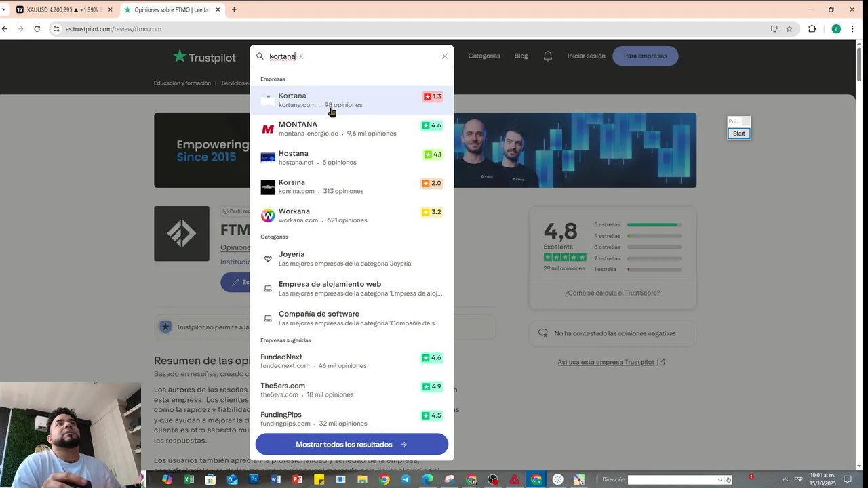Select MONTANA search result
868x488 pixels.
[x=352, y=129]
